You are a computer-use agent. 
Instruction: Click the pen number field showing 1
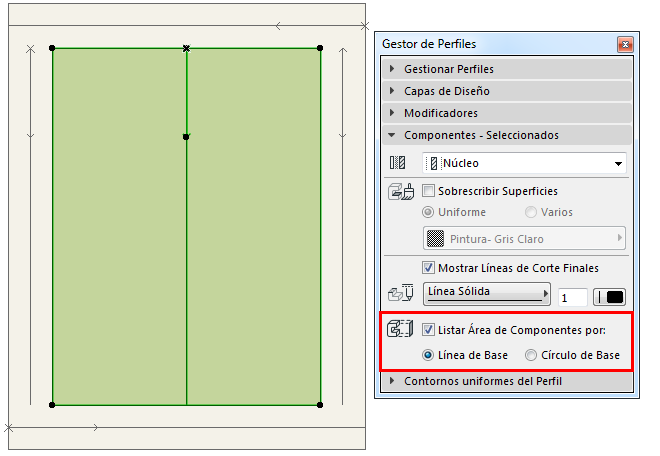pyautogui.click(x=572, y=298)
